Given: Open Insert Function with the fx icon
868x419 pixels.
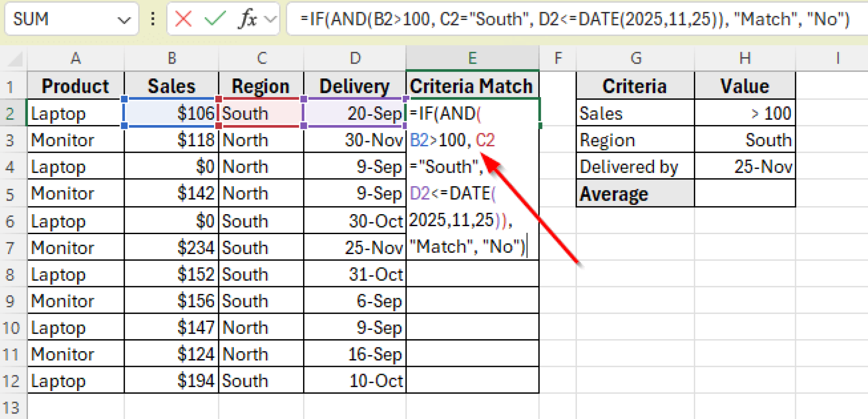Looking at the screenshot, I should click(248, 19).
